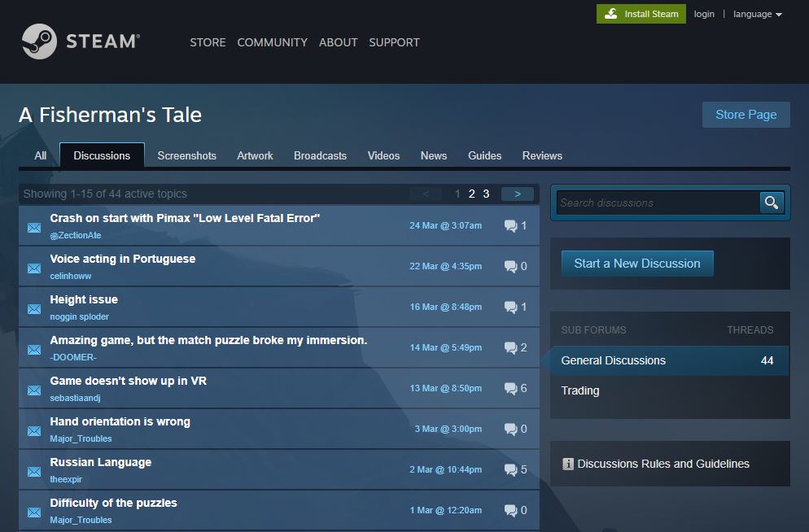Click the Install Steam button
Screen dimensions: 809x532
coord(641,14)
